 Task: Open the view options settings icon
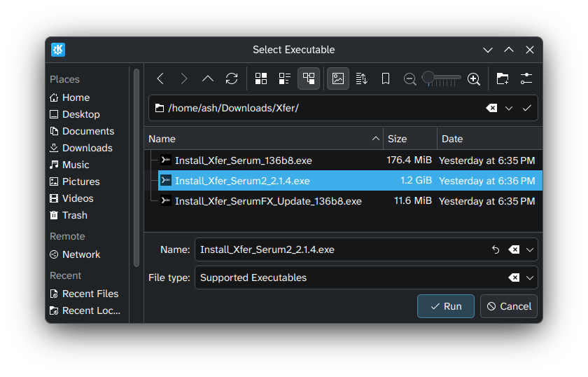click(526, 78)
